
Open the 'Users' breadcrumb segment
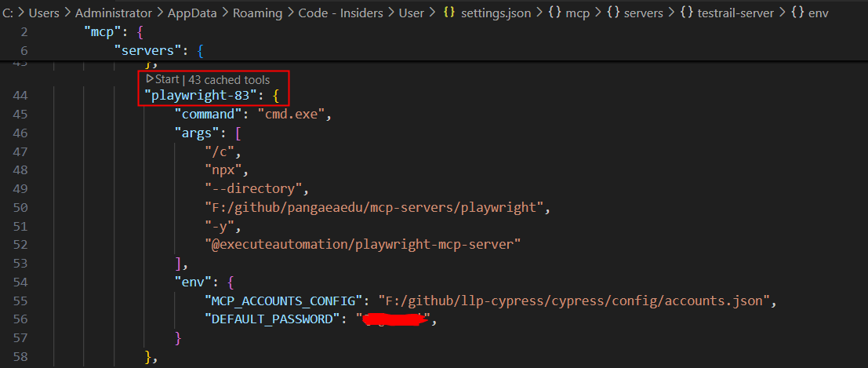pyautogui.click(x=44, y=13)
